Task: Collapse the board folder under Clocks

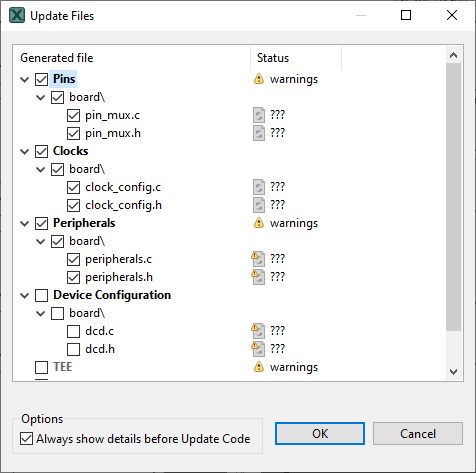Action: [40, 169]
